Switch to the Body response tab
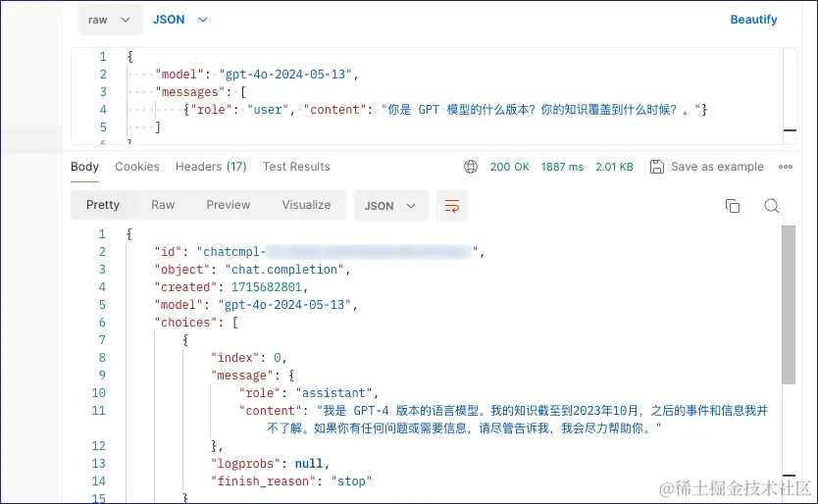Screen dimensions: 818x504 (x=84, y=167)
